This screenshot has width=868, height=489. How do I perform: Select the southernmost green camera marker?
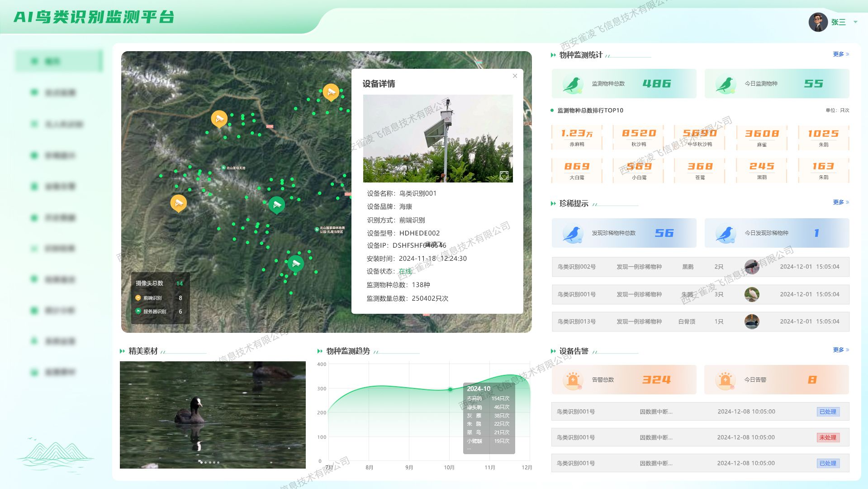(296, 263)
